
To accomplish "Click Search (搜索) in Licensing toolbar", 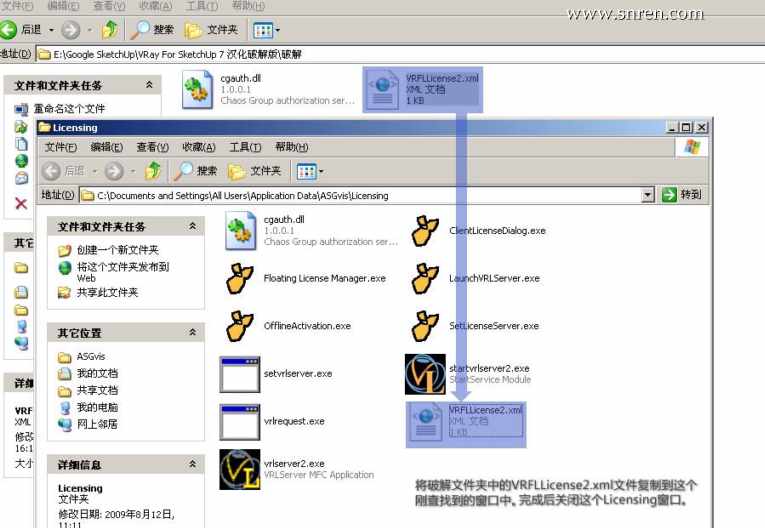I will (x=196, y=171).
